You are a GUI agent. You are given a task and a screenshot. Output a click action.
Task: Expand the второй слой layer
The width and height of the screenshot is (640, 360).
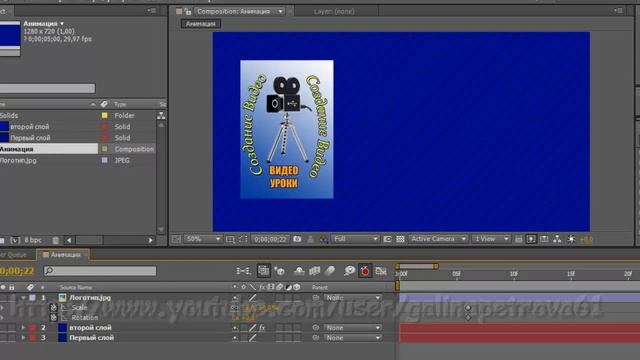pos(23,328)
